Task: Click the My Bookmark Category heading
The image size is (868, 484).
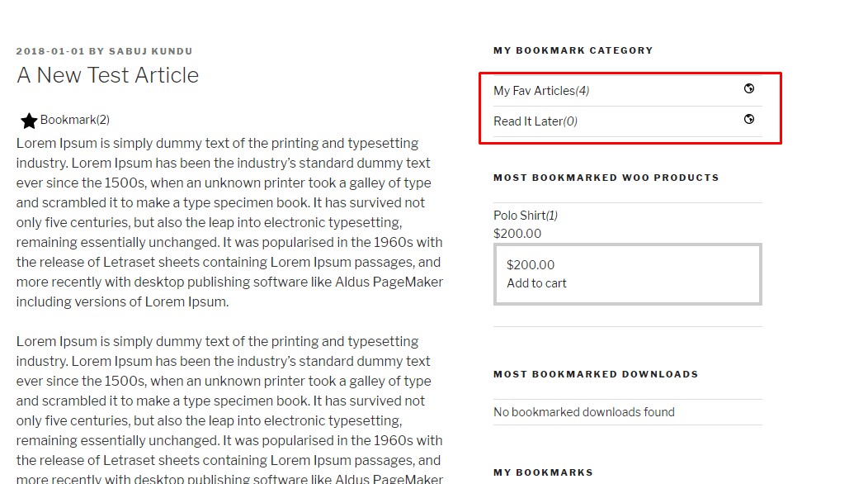Action: pos(573,50)
